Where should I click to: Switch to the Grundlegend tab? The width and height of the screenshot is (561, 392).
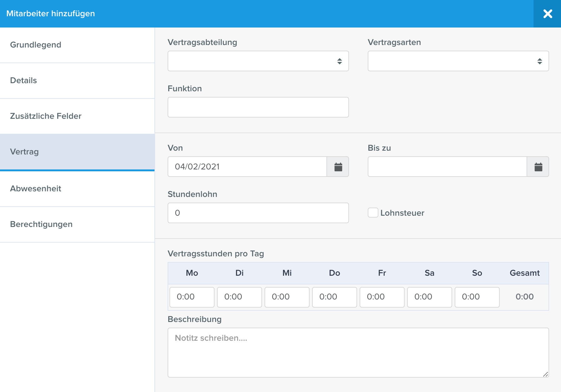pyautogui.click(x=77, y=45)
